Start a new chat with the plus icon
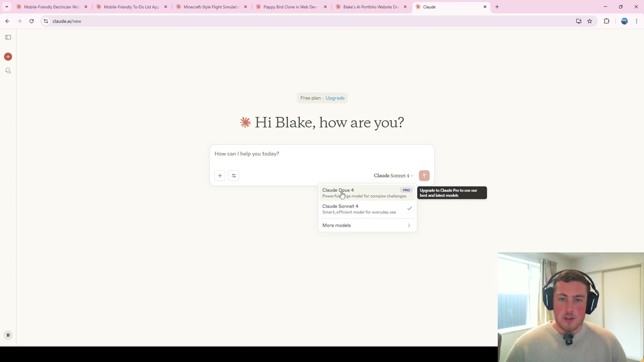 tap(8, 57)
